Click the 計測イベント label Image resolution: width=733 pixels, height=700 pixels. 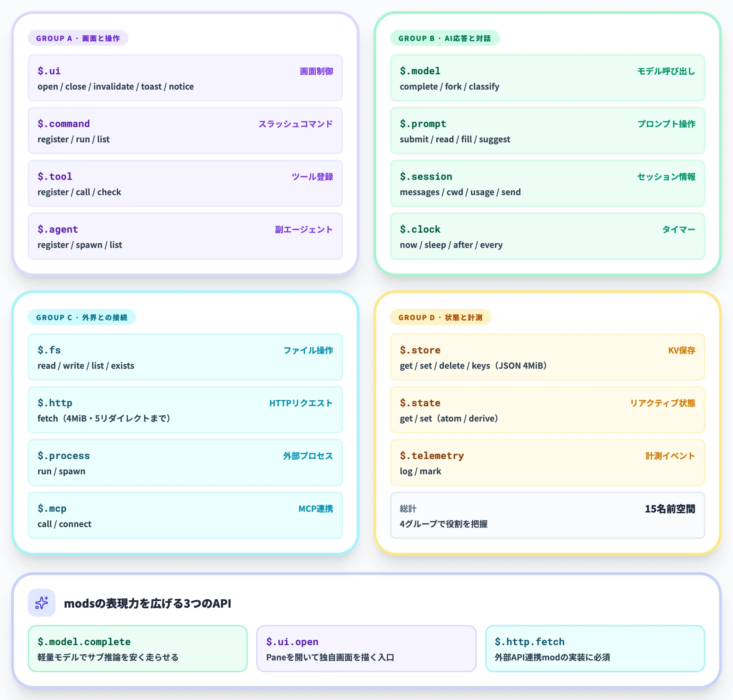tap(670, 456)
